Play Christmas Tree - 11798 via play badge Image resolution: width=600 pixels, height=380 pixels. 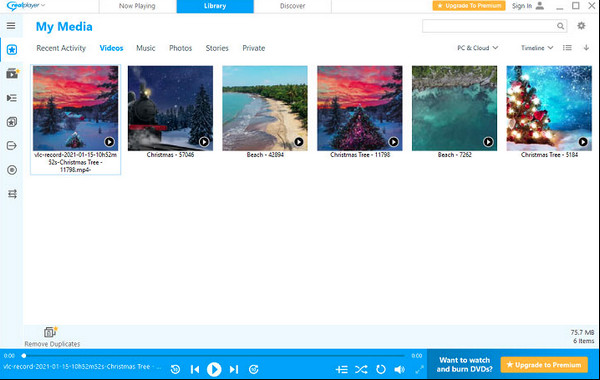pyautogui.click(x=393, y=142)
